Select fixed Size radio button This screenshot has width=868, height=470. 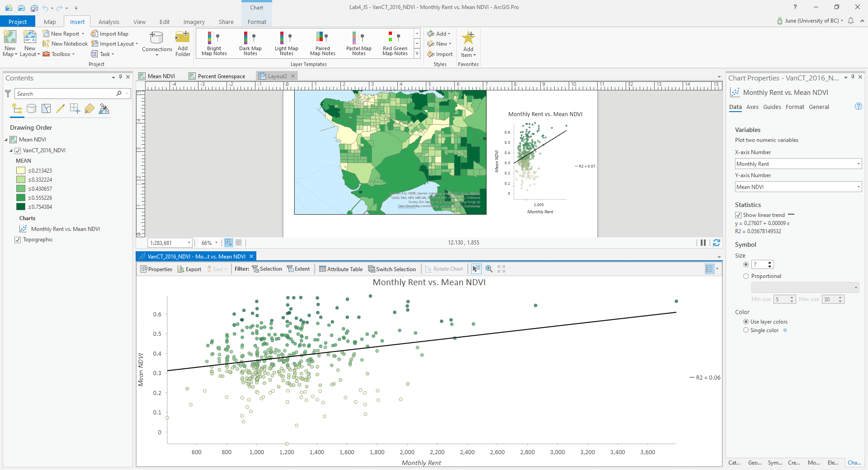[746, 264]
